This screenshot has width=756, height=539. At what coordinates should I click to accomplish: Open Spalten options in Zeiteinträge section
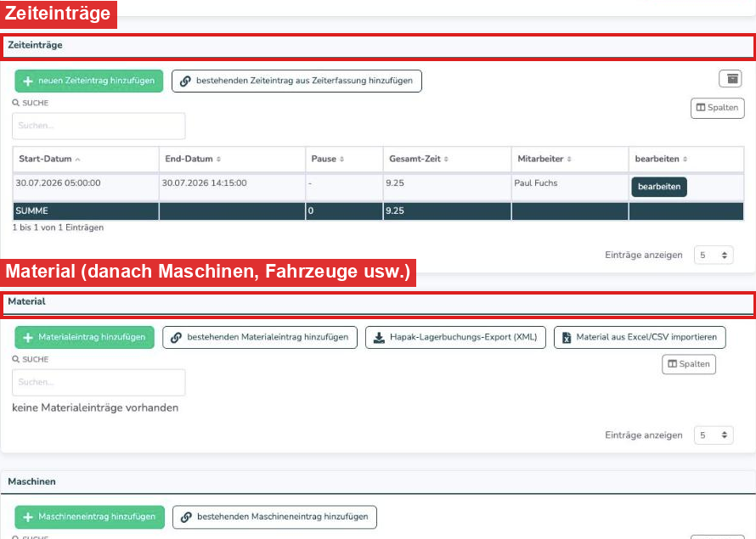click(718, 108)
